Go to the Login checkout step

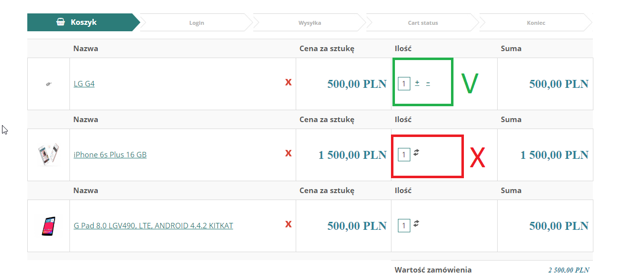[196, 23]
